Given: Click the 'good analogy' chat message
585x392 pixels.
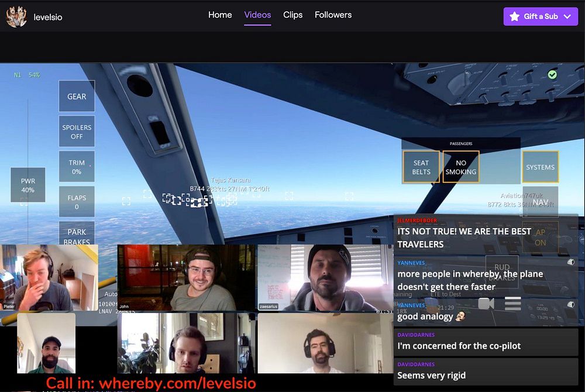Looking at the screenshot, I should [425, 317].
